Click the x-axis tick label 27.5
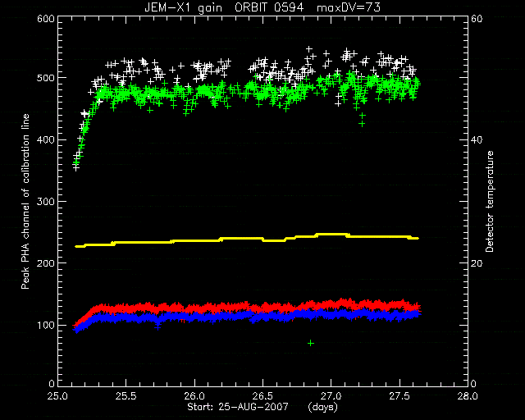525x420 pixels. pyautogui.click(x=399, y=396)
